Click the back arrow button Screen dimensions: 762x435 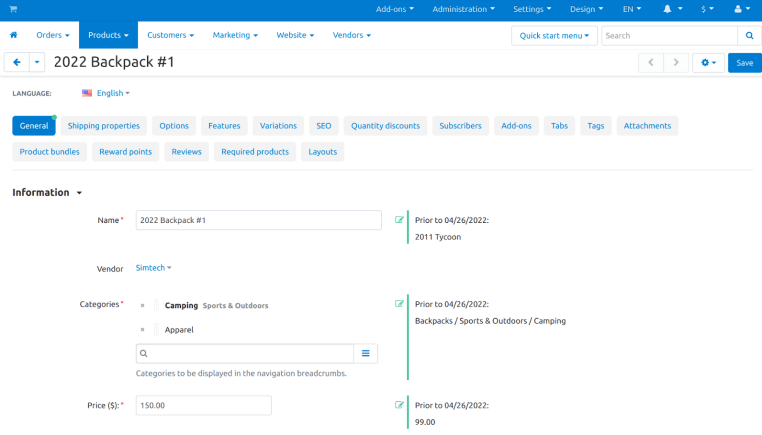pos(16,62)
